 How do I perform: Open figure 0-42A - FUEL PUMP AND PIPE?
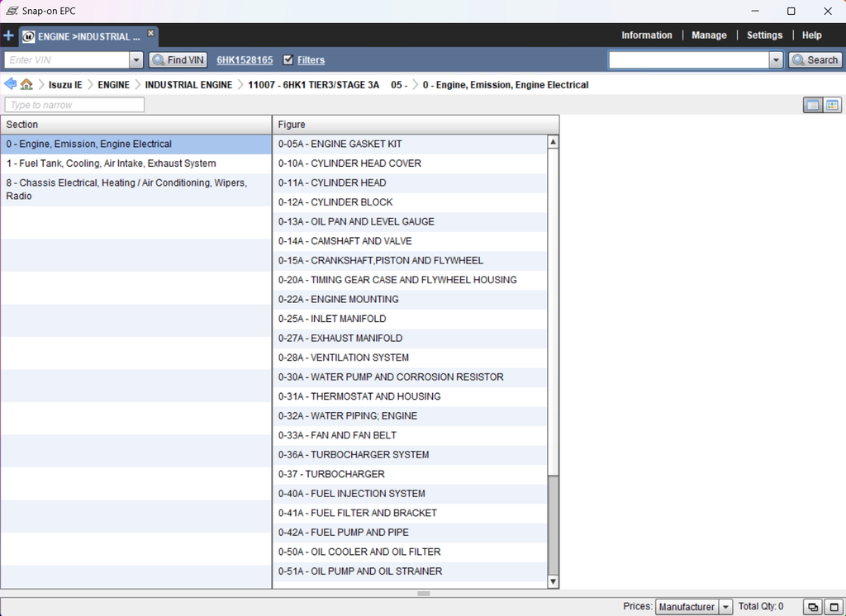point(410,533)
